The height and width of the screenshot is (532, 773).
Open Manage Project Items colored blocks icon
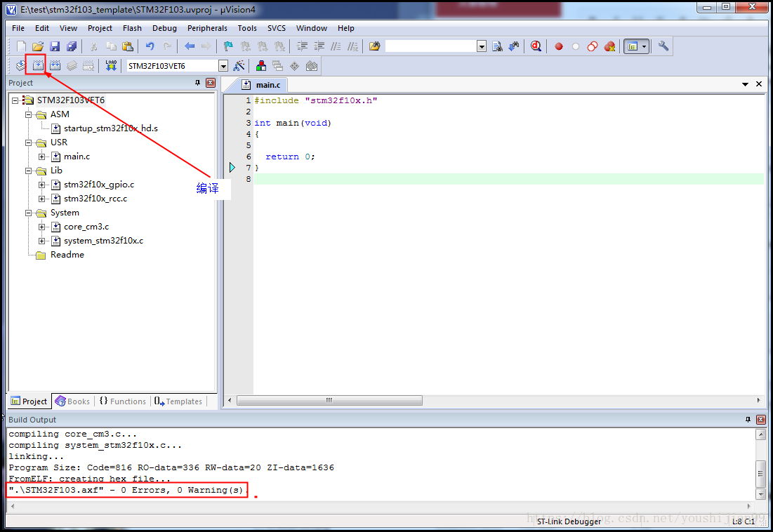261,66
